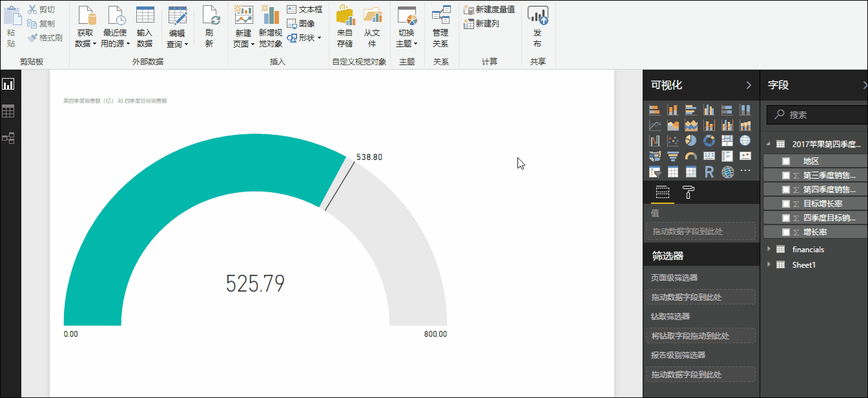Image resolution: width=868 pixels, height=398 pixels.
Task: Check the 增长率 field checkbox
Action: 786,232
